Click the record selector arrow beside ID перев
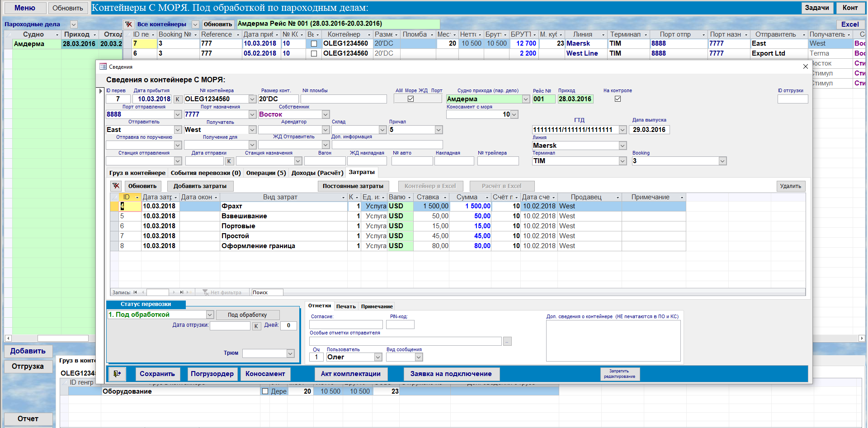This screenshot has height=428, width=868. pyautogui.click(x=101, y=91)
